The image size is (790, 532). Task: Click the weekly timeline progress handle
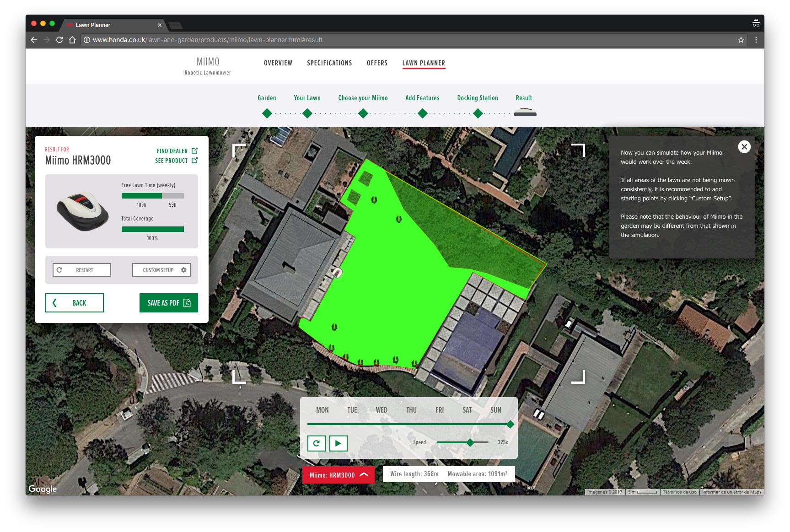pos(511,425)
